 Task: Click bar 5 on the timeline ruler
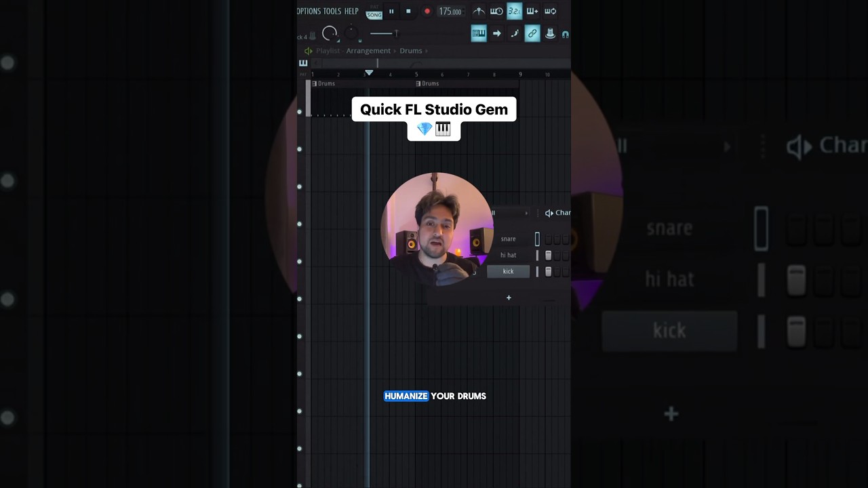point(416,74)
